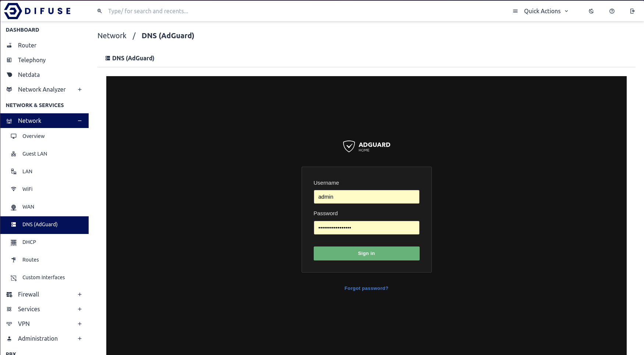644x355 pixels.
Task: Open the Forgot password link
Action: click(x=366, y=288)
